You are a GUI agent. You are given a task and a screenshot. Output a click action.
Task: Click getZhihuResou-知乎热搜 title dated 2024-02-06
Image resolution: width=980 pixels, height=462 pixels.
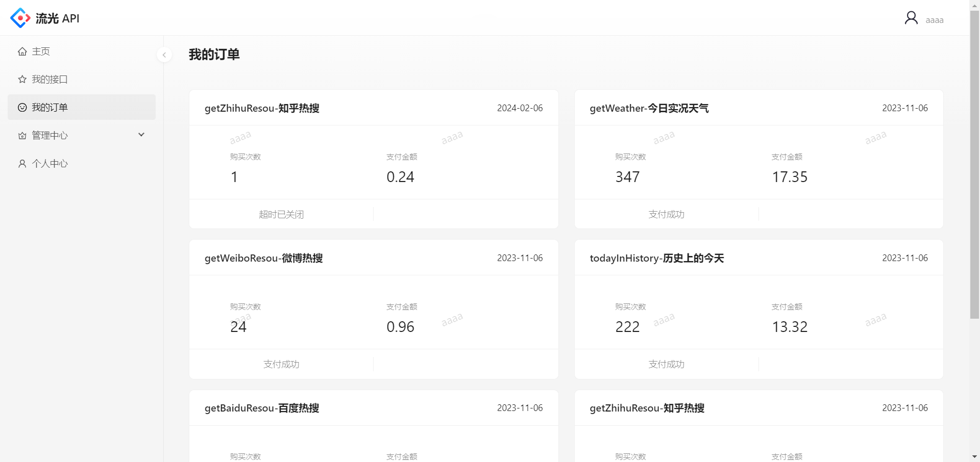(x=262, y=108)
